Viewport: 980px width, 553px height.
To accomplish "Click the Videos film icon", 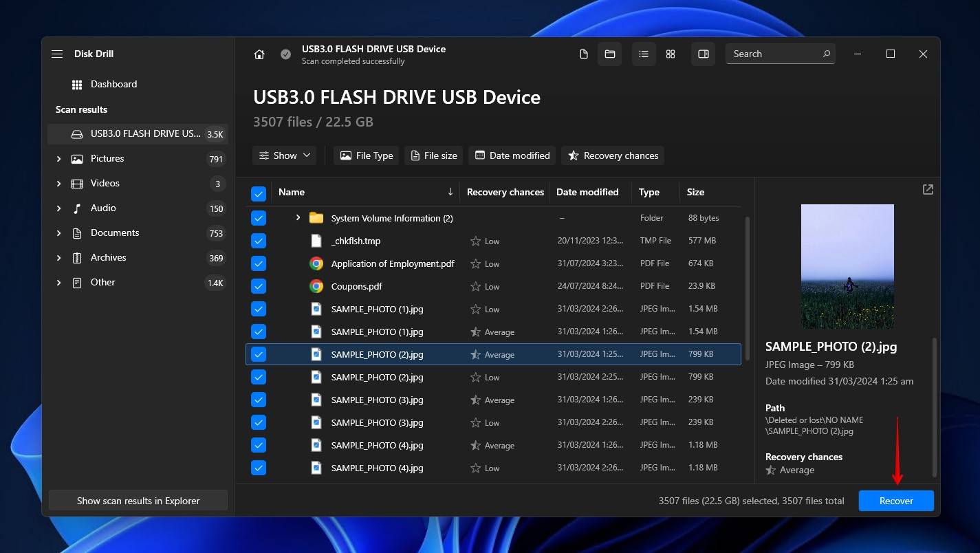I will pos(77,183).
